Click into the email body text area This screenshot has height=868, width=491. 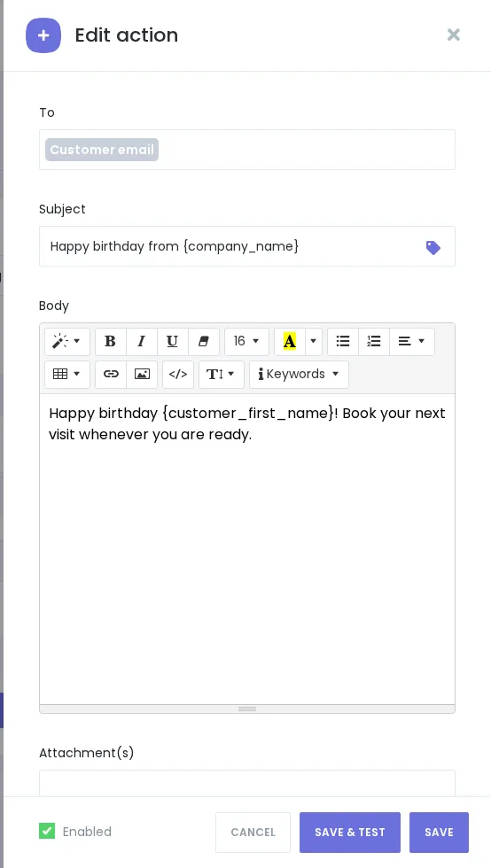click(247, 549)
